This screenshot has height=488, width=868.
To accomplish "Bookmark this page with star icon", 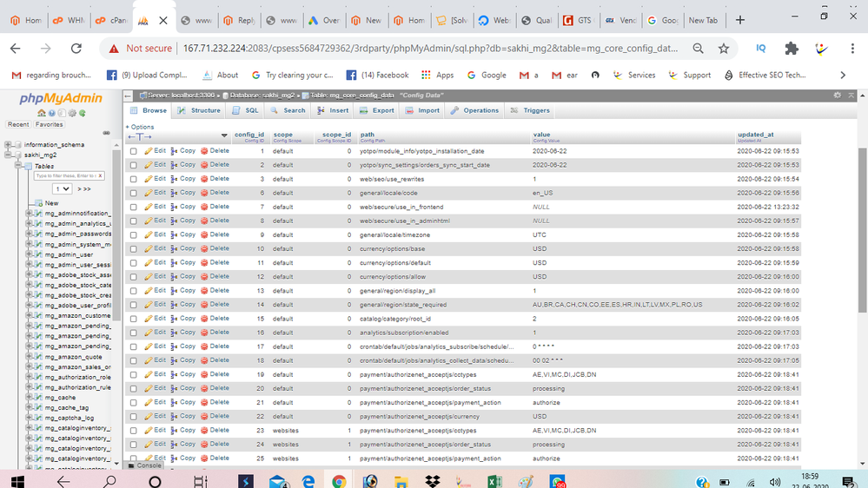I will [724, 49].
